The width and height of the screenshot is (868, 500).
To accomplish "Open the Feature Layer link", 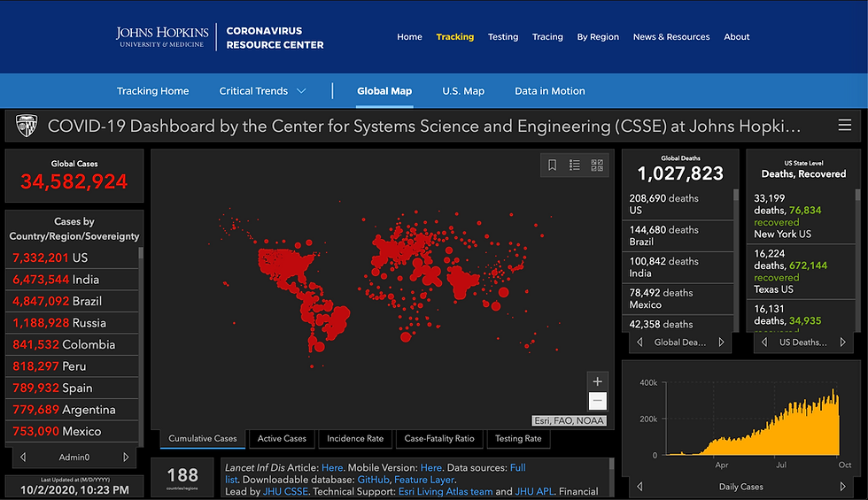I will pyautogui.click(x=424, y=480).
